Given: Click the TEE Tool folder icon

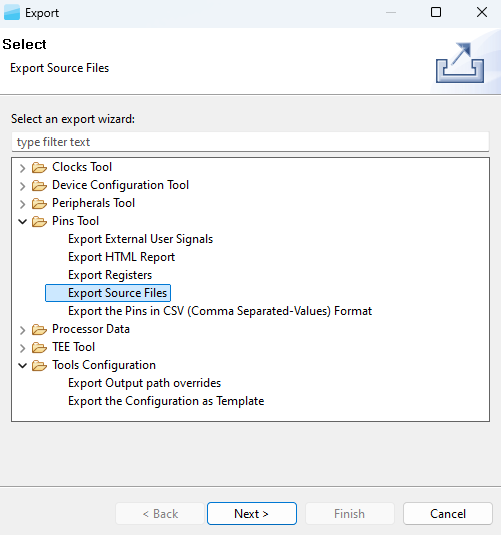Looking at the screenshot, I should [x=39, y=348].
